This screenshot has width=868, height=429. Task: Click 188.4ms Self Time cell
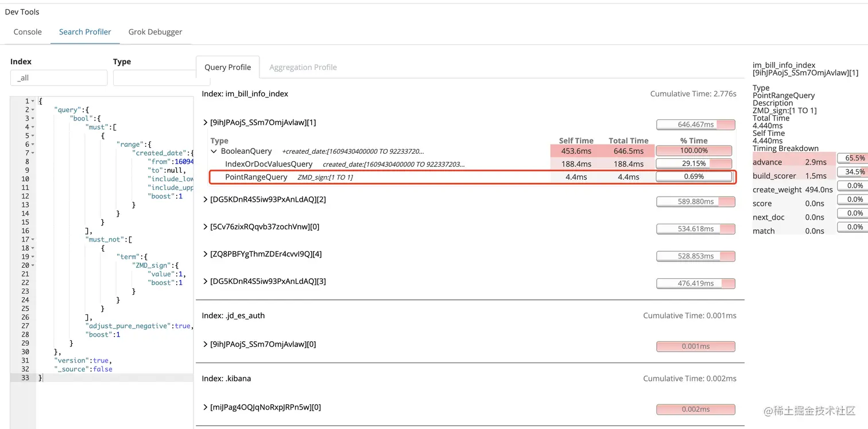[576, 164]
